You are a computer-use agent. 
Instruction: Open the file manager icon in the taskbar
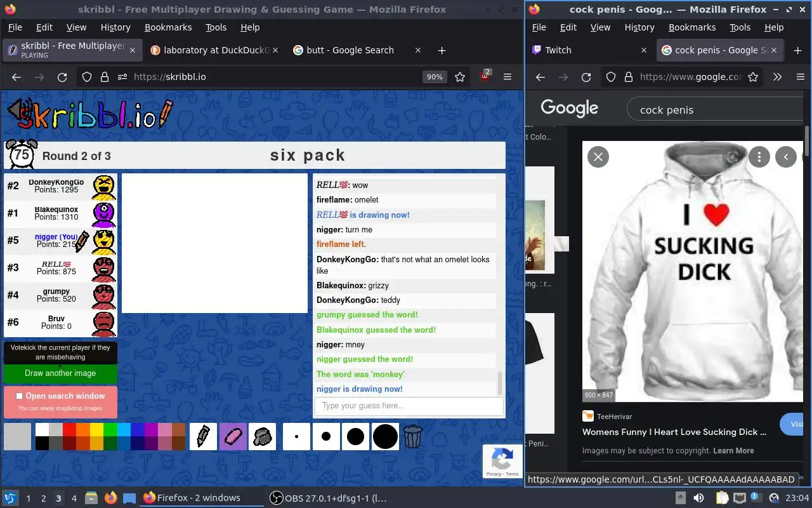90,498
